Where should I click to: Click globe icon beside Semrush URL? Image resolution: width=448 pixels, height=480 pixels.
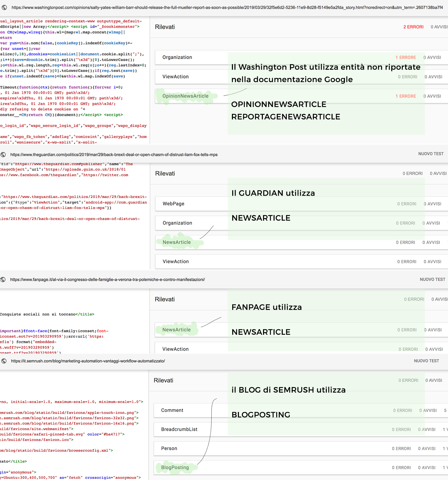tap(4, 361)
